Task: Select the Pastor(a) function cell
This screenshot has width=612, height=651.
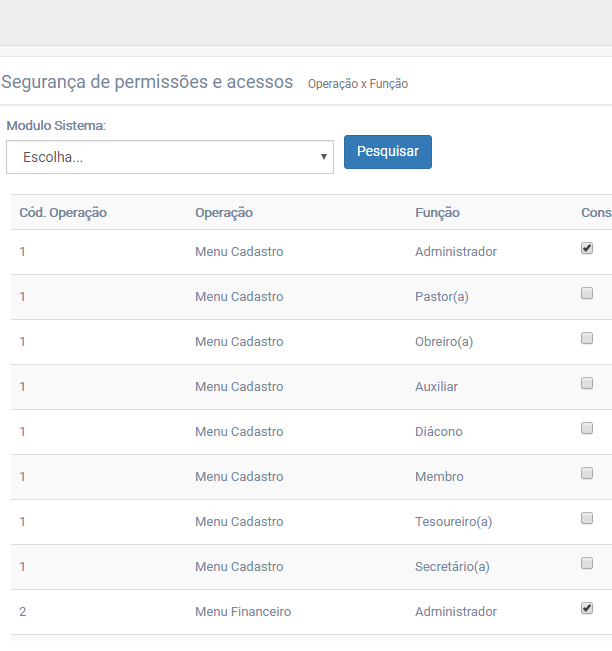Action: tap(444, 297)
